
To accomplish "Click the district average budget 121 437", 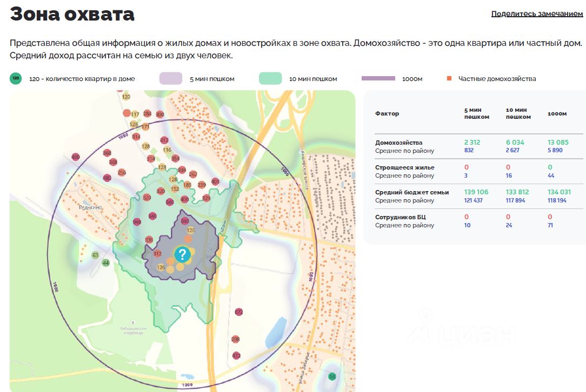I will [x=473, y=200].
